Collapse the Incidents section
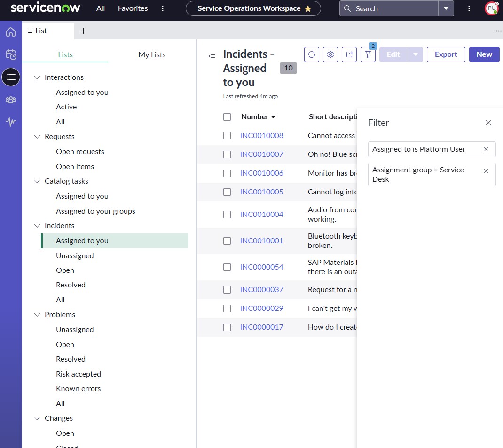 click(x=37, y=225)
